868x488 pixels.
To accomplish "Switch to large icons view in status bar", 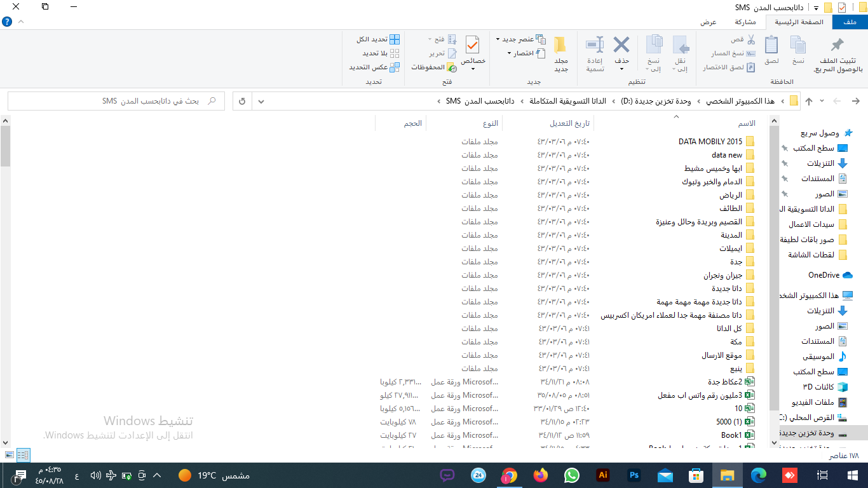I will (9, 455).
